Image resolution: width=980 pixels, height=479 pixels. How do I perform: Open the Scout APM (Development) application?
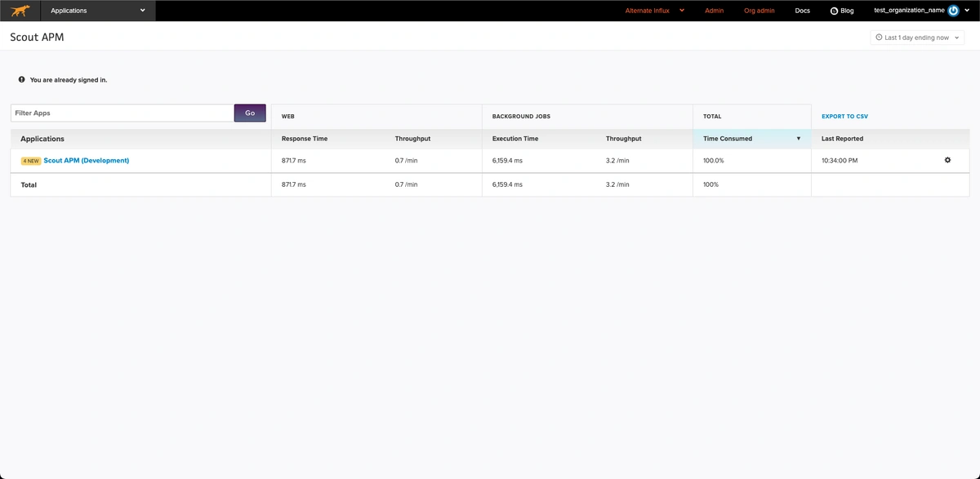(87, 161)
